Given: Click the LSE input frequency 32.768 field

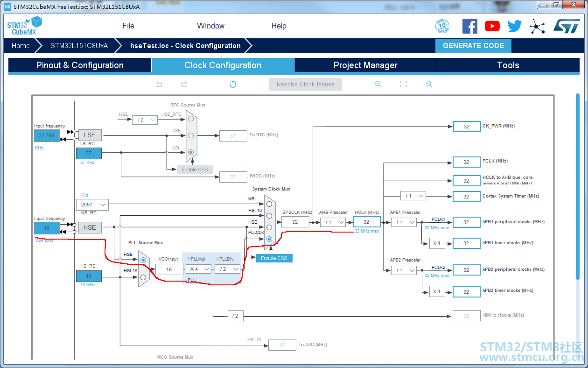Looking at the screenshot, I should tap(47, 135).
